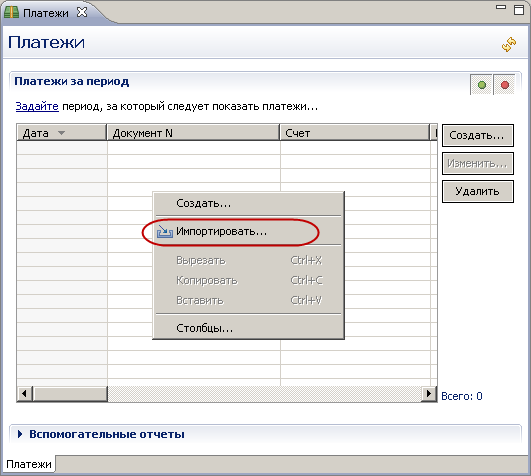Image resolution: width=531 pixels, height=476 pixels.
Task: Close the Платежи editor tab with X
Action: click(82, 13)
